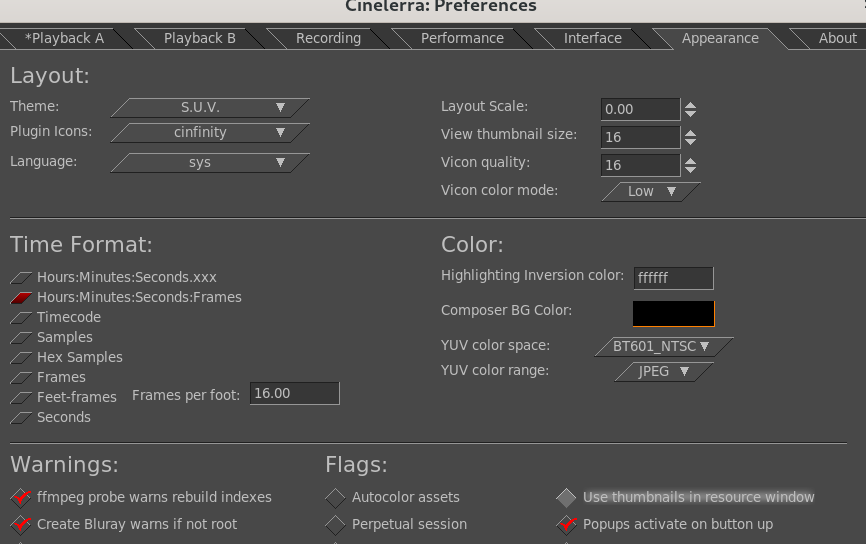Open the Playback B tab
Image resolution: width=866 pixels, height=544 pixels.
[199, 38]
